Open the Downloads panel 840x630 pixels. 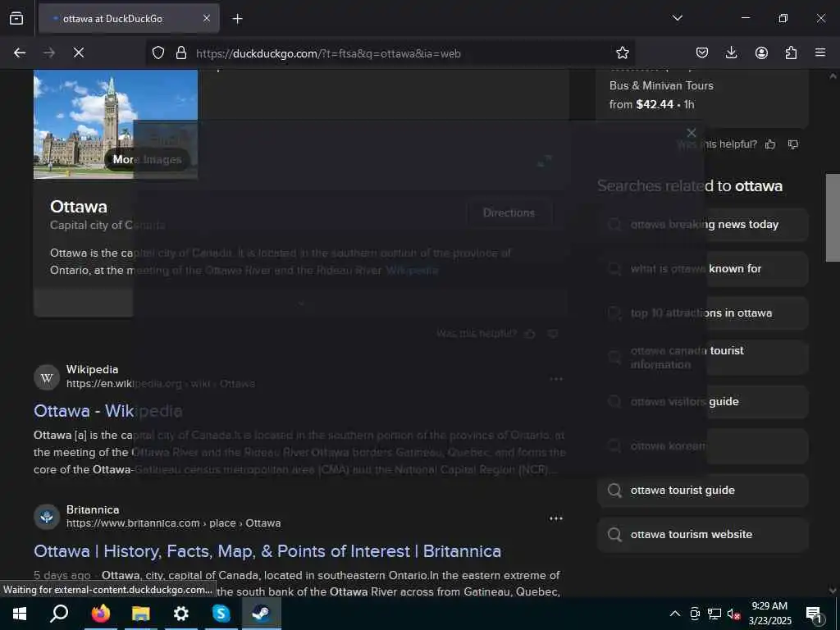pos(731,52)
